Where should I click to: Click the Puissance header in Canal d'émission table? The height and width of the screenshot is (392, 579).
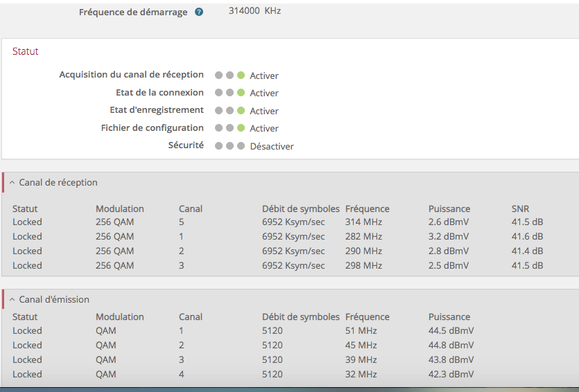449,317
